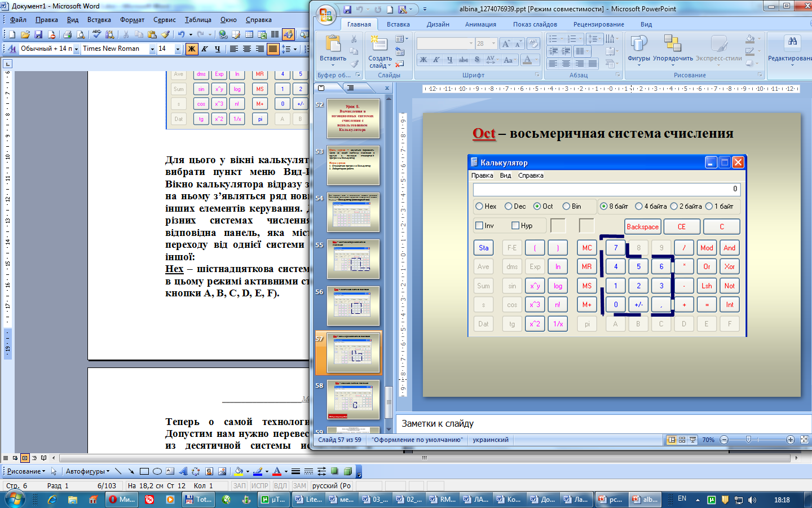Open the font size 14 dropdown in Word
Viewport: 812px width, 508px height.
coord(178,49)
